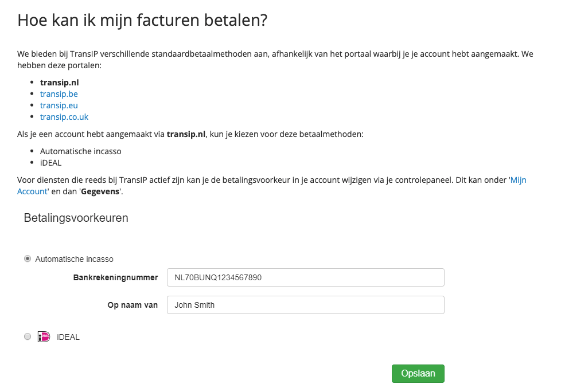Click the iDEAL logo icon
The height and width of the screenshot is (392, 561).
click(44, 337)
